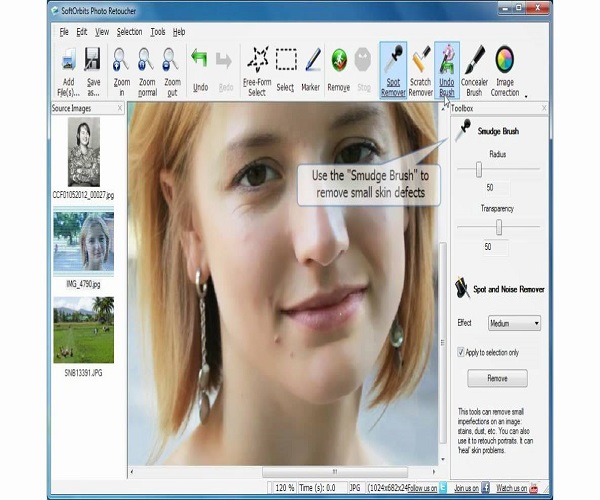The image size is (600, 500).
Task: Select the Scratch Remover tool
Action: [x=421, y=70]
